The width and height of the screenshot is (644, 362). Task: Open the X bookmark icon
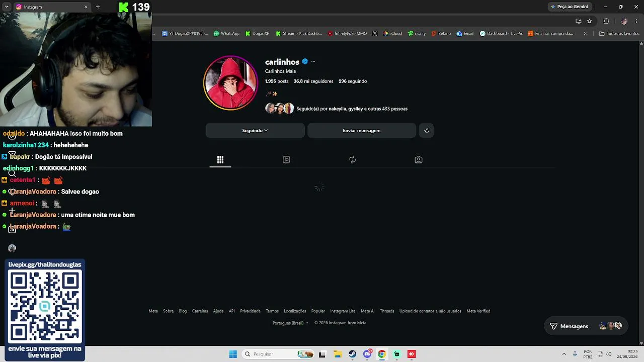(375, 34)
